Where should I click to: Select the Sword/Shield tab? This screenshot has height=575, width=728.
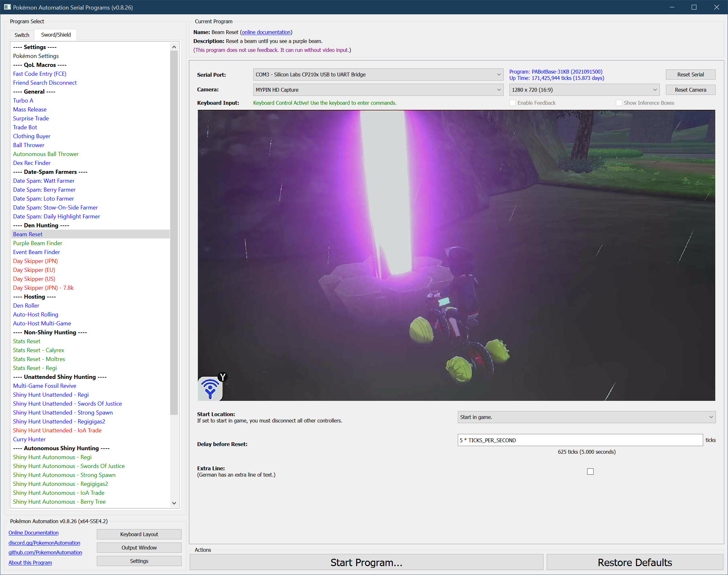(x=56, y=35)
